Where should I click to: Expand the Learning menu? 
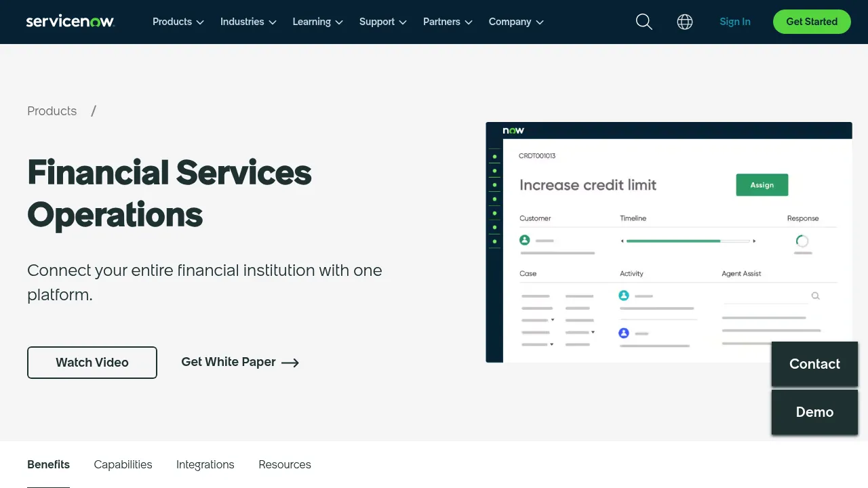click(x=318, y=22)
